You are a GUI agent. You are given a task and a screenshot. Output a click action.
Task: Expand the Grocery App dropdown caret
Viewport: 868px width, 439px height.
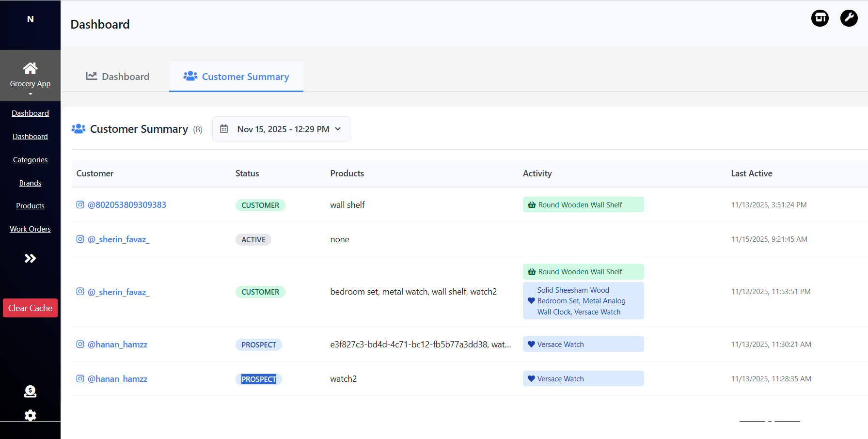30,94
